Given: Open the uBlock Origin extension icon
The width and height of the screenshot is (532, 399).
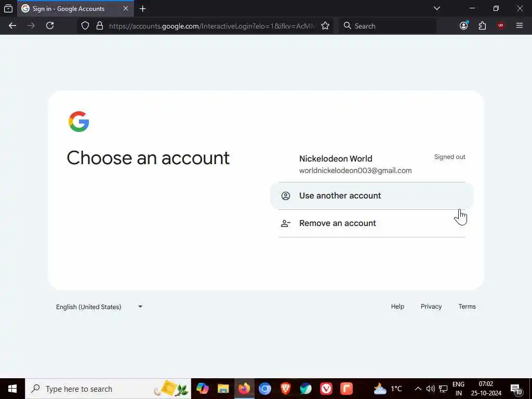Looking at the screenshot, I should tap(500, 26).
